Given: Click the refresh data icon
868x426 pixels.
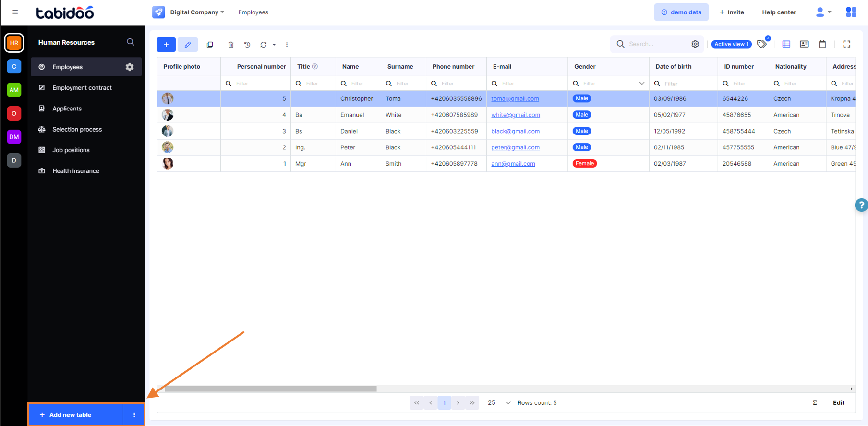Looking at the screenshot, I should [264, 45].
